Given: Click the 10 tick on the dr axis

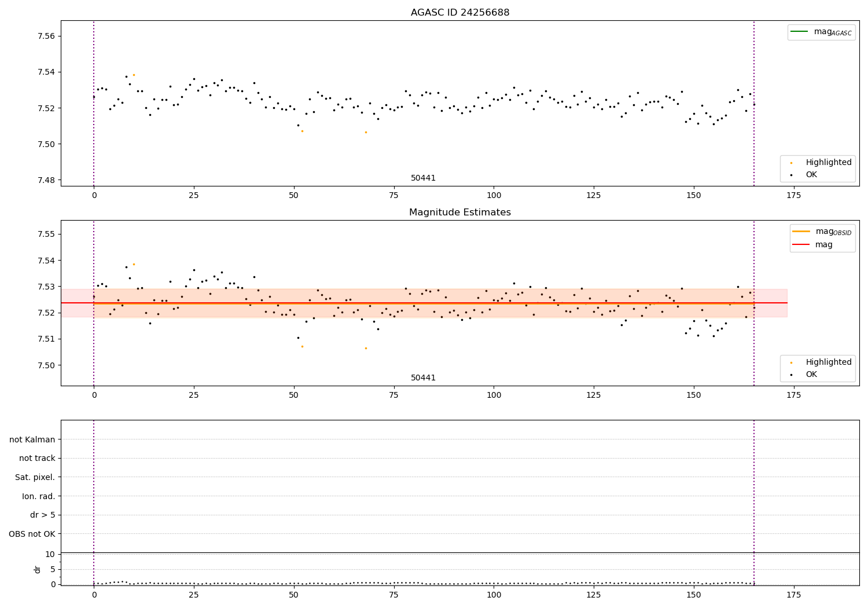Looking at the screenshot, I should 50,554.
